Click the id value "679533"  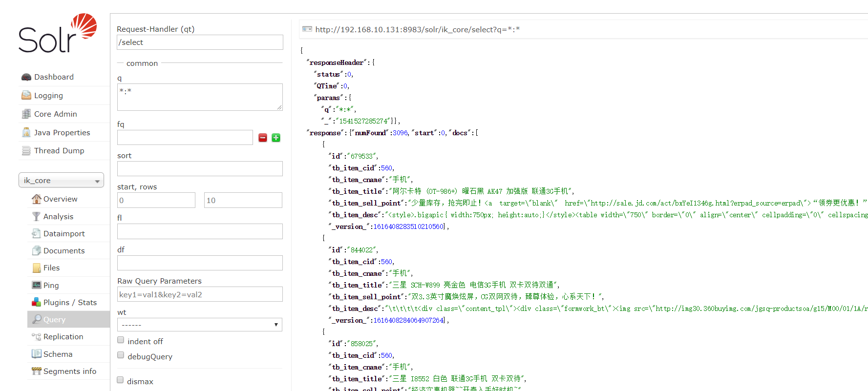click(x=361, y=156)
